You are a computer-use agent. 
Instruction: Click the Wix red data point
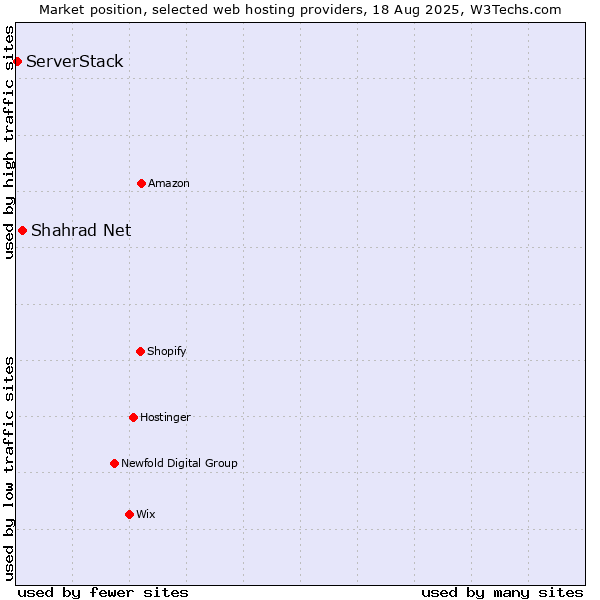(x=129, y=515)
